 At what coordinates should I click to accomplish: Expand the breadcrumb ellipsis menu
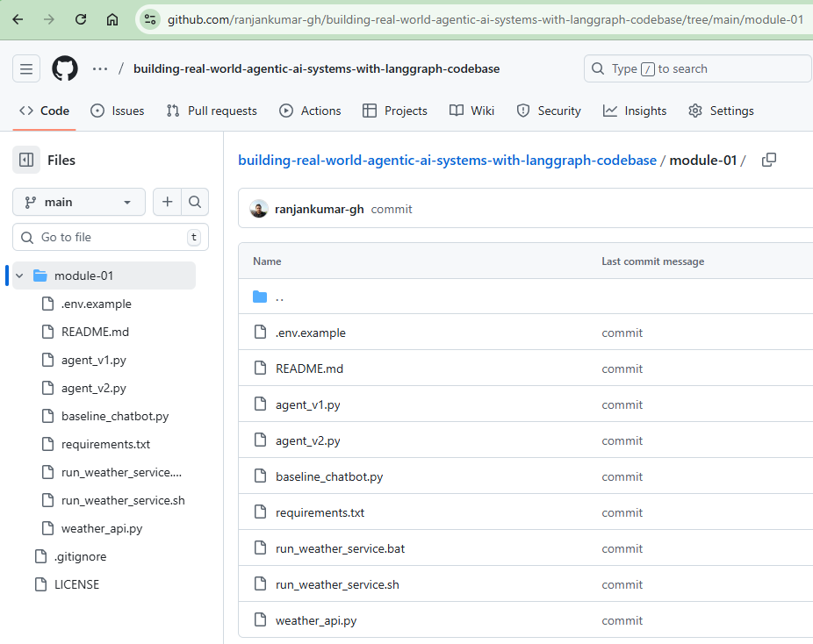(100, 68)
